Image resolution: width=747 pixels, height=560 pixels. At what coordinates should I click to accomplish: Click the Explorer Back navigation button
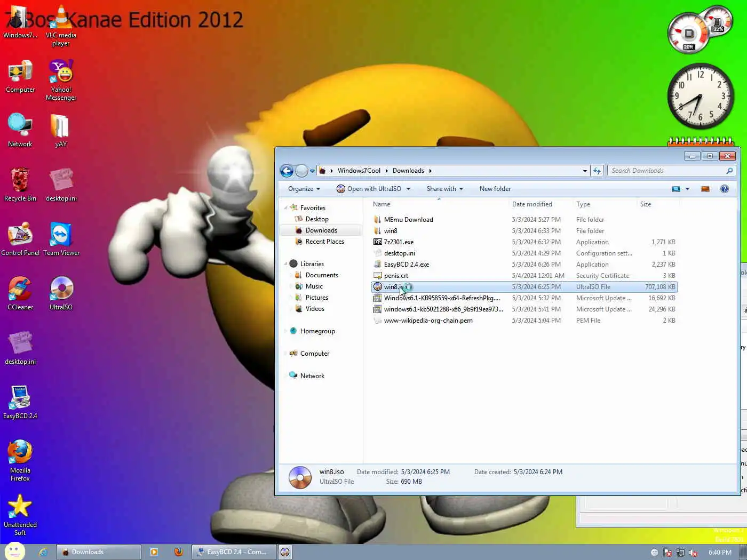point(287,171)
